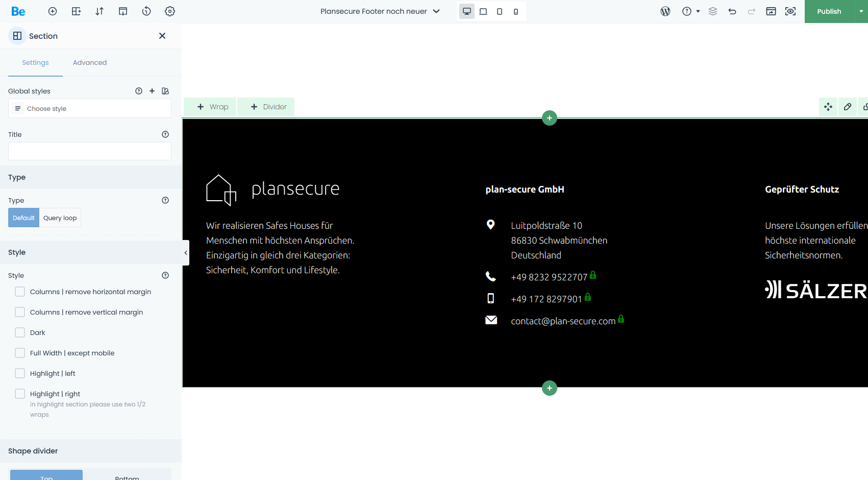
Task: Click the add element plus icon in top toolbar
Action: pos(53,11)
